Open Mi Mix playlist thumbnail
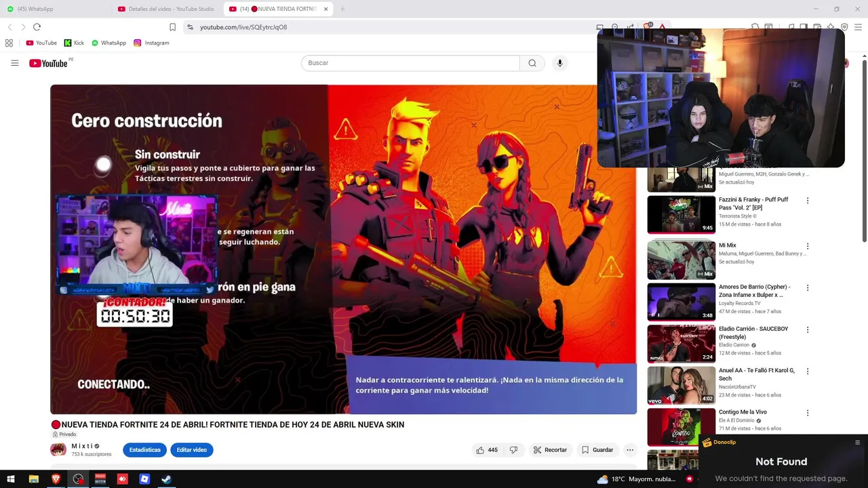 (x=681, y=260)
